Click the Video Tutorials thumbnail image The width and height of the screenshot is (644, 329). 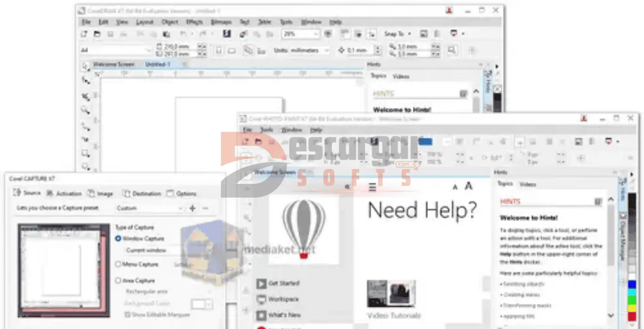391,293
